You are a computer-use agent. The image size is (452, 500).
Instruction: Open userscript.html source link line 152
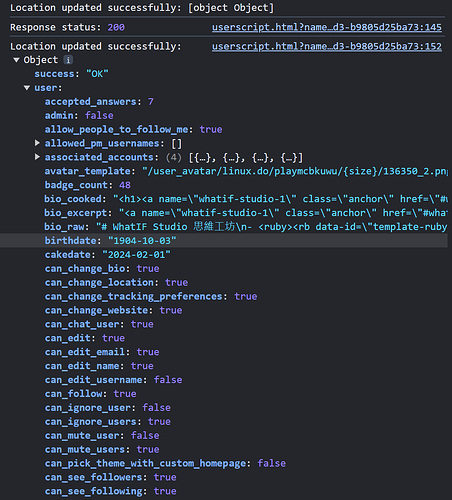pos(327,46)
